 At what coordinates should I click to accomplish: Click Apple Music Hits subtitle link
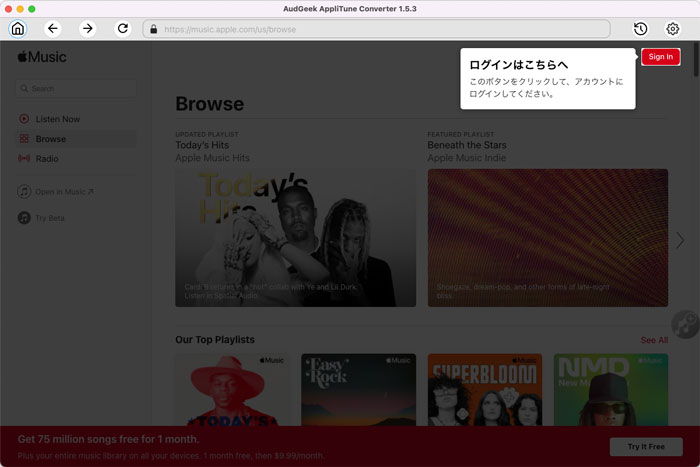click(212, 158)
